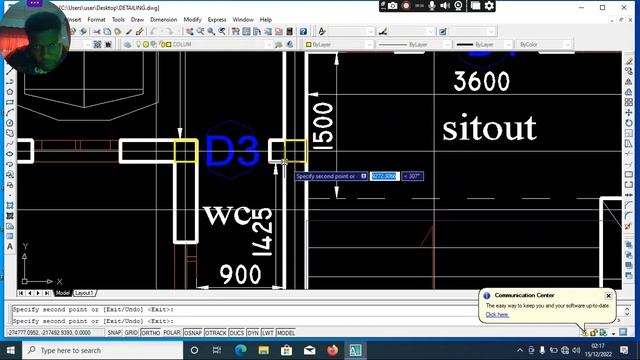Image resolution: width=640 pixels, height=360 pixels.
Task: Expand the dimension style dropdown
Action: [x=431, y=31]
